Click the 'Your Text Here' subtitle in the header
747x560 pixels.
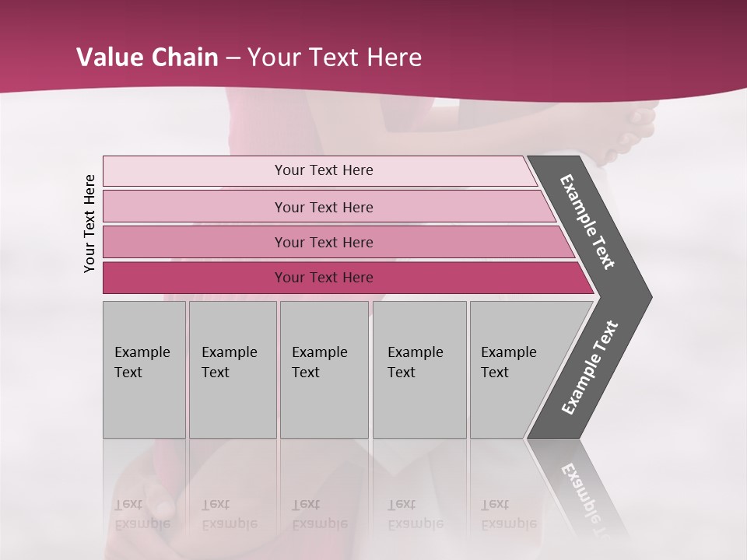335,58
